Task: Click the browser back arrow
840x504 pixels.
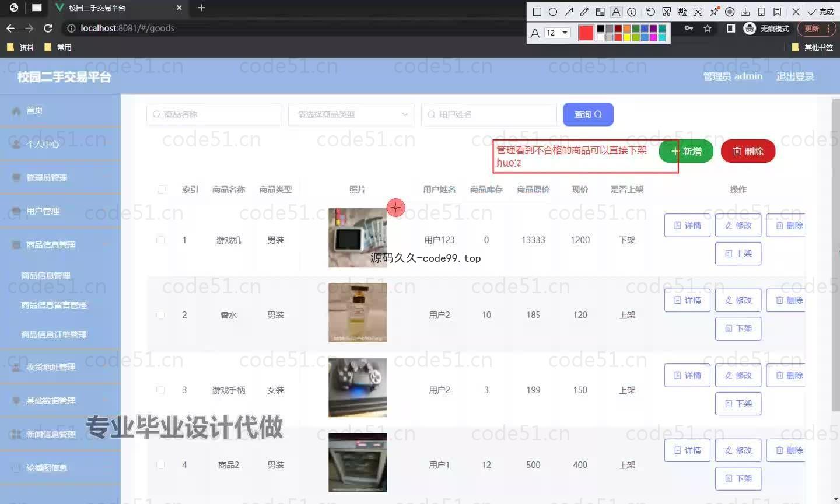Action: point(10,28)
